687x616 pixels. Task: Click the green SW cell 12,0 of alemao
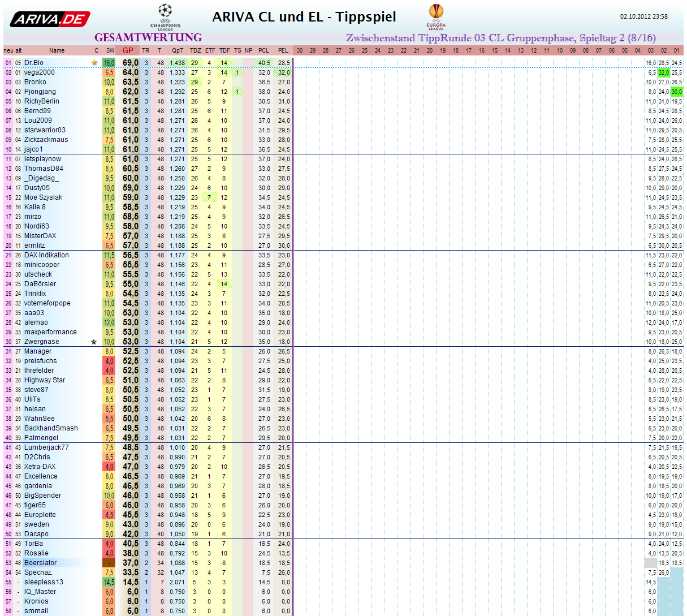coord(109,322)
